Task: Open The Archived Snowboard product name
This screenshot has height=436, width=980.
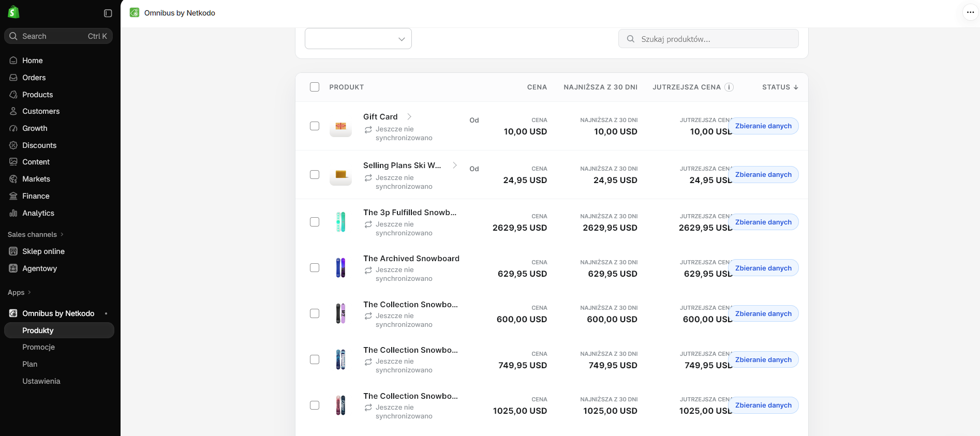Action: tap(411, 259)
